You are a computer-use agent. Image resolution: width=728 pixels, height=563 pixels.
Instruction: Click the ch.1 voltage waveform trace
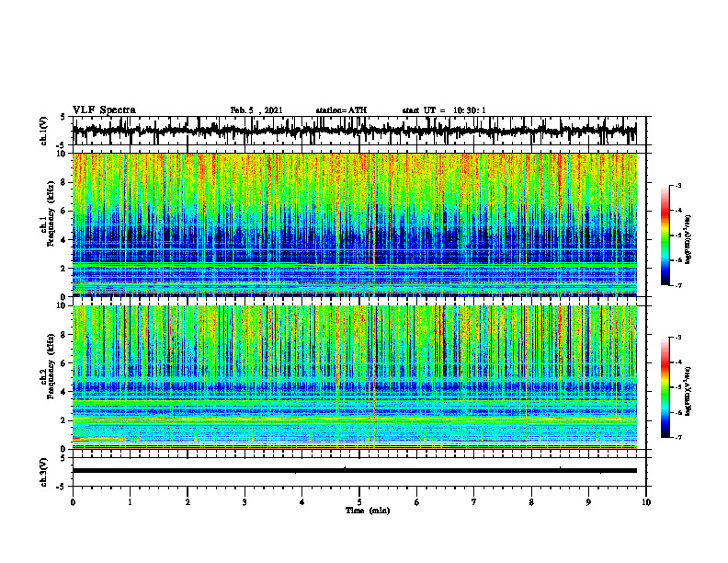[355, 131]
